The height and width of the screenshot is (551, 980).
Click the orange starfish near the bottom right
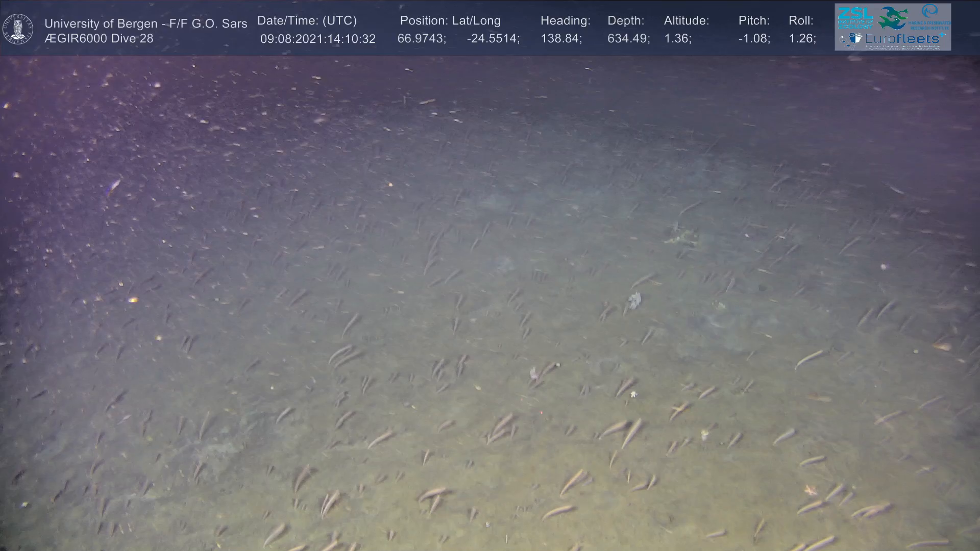[811, 490]
